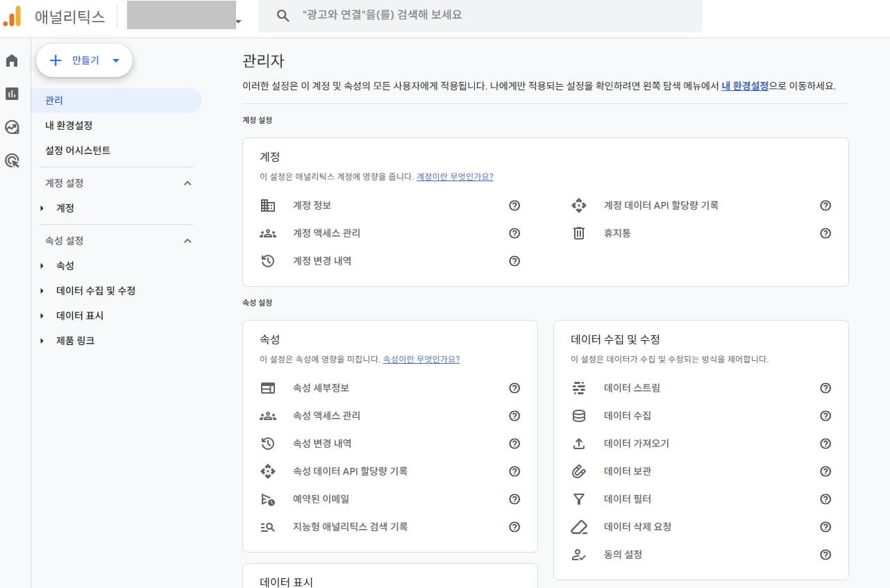The width and height of the screenshot is (890, 588).
Task: Select the Home icon in left rail
Action: (x=11, y=60)
